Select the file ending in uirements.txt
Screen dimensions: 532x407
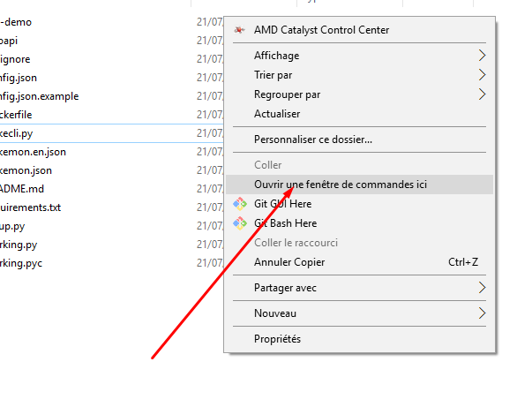[x=30, y=207]
